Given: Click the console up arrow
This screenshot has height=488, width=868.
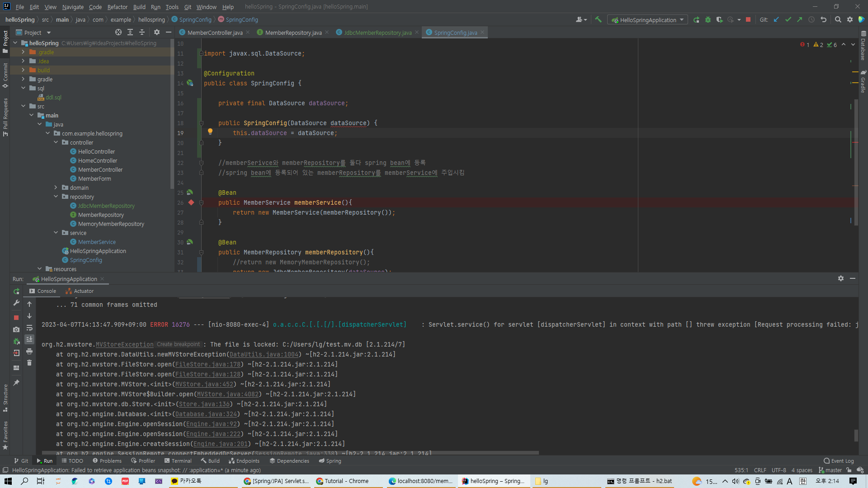Looking at the screenshot, I should click(x=29, y=304).
